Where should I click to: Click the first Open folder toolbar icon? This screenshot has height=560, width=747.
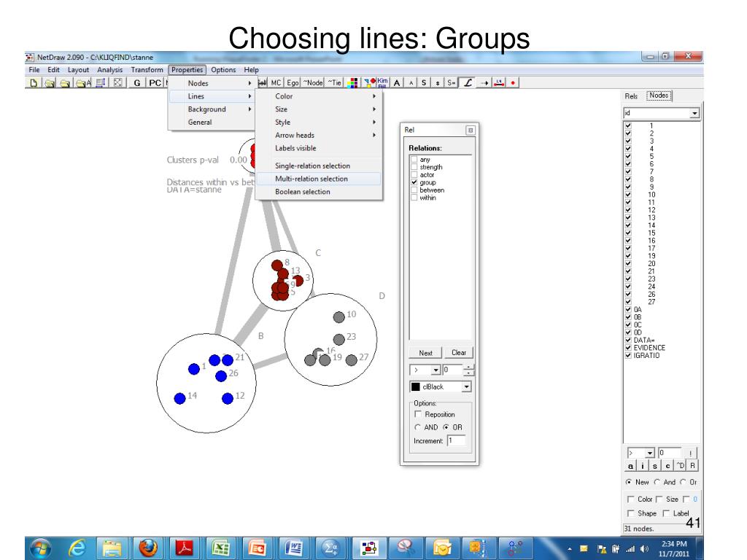click(x=50, y=83)
